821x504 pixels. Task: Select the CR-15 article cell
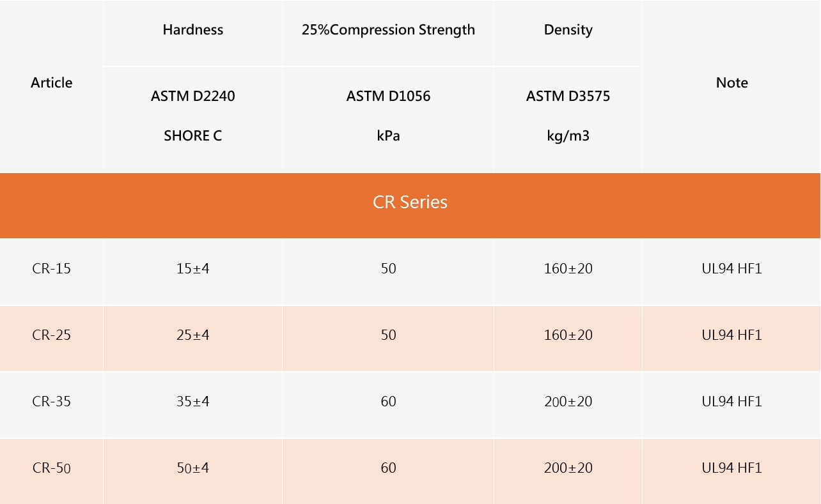point(52,269)
